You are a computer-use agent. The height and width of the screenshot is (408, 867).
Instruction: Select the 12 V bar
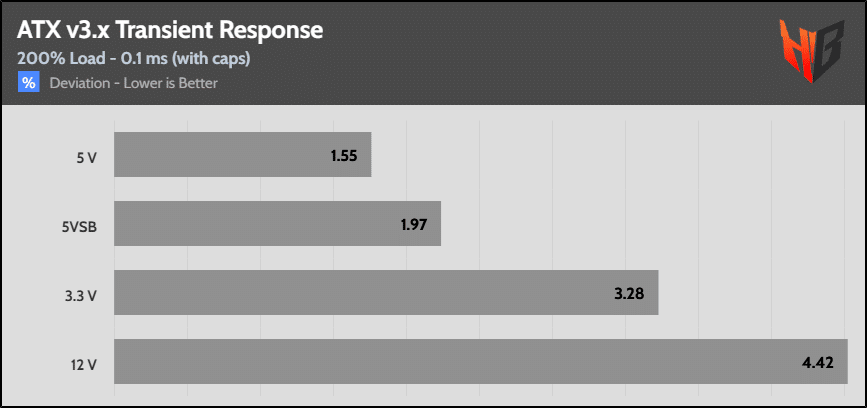481,362
